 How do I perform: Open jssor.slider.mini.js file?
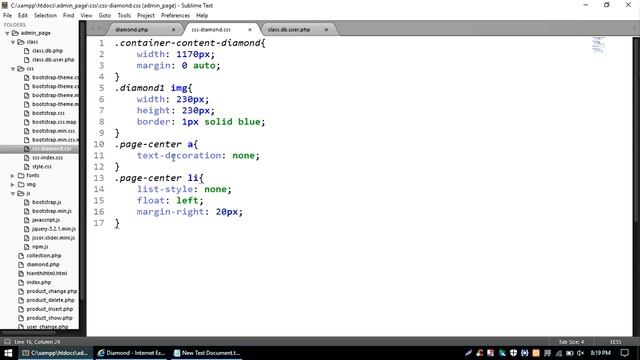coord(53,238)
